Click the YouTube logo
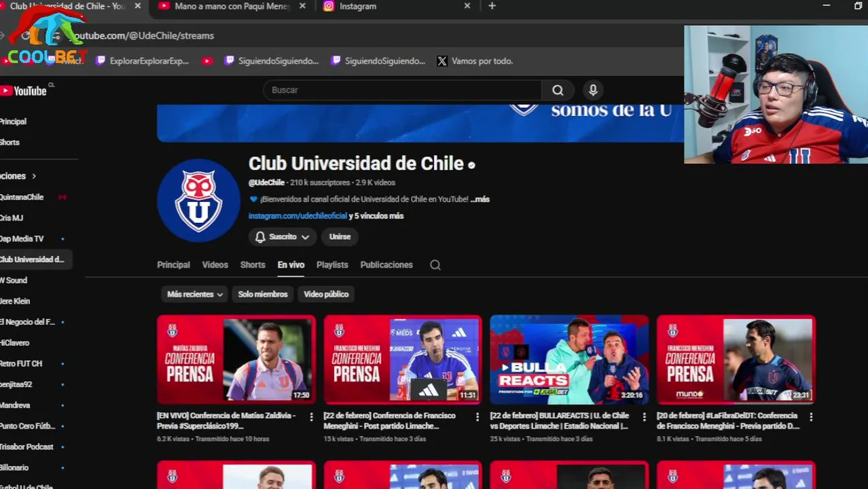This screenshot has width=868, height=489. [23, 90]
